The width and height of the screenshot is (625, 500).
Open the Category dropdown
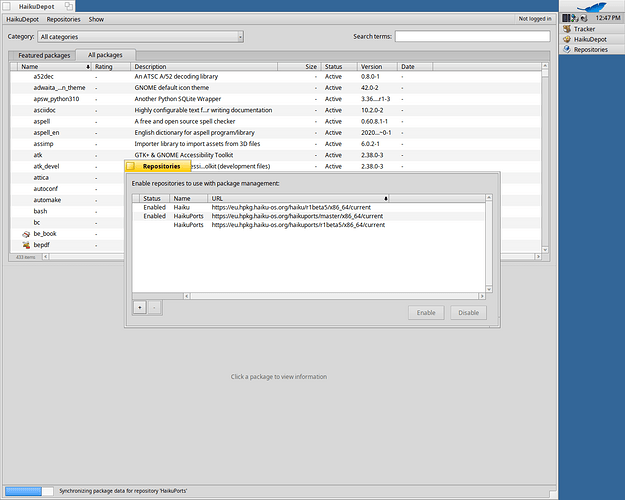click(141, 37)
